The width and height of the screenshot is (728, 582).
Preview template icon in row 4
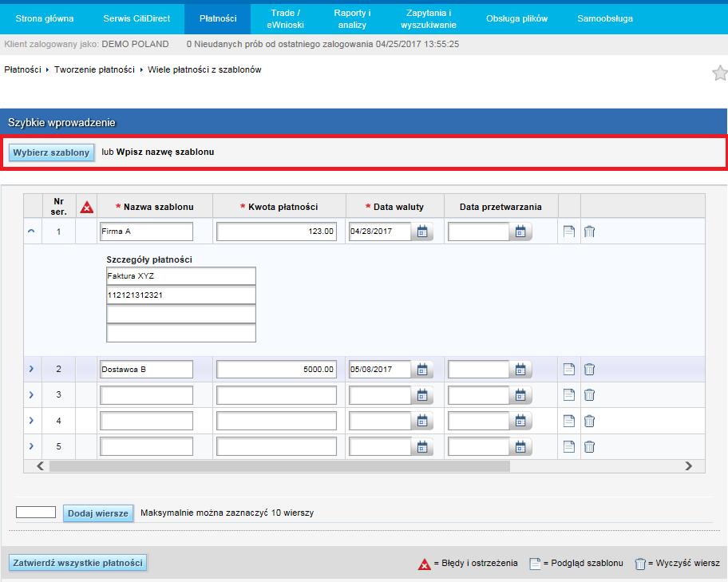click(x=568, y=421)
